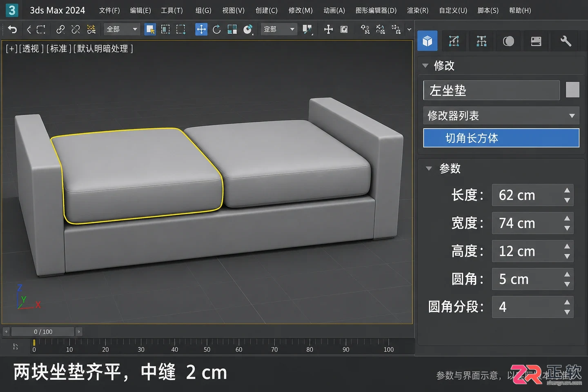Select the Link objects chain icon
Image resolution: width=588 pixels, height=392 pixels.
(60, 29)
